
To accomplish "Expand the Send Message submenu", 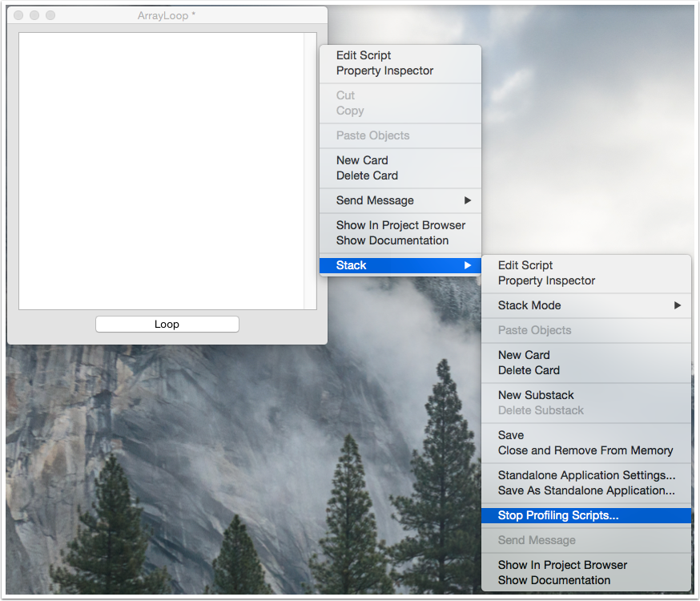I will [374, 200].
